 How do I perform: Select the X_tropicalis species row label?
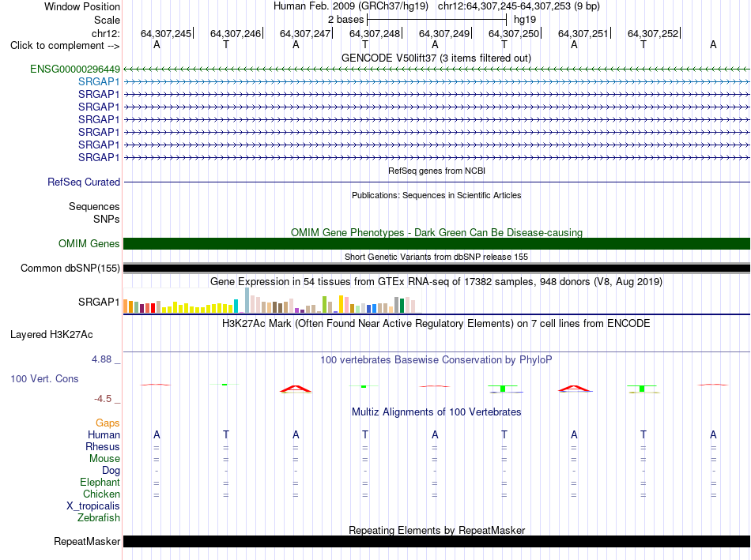(93, 506)
